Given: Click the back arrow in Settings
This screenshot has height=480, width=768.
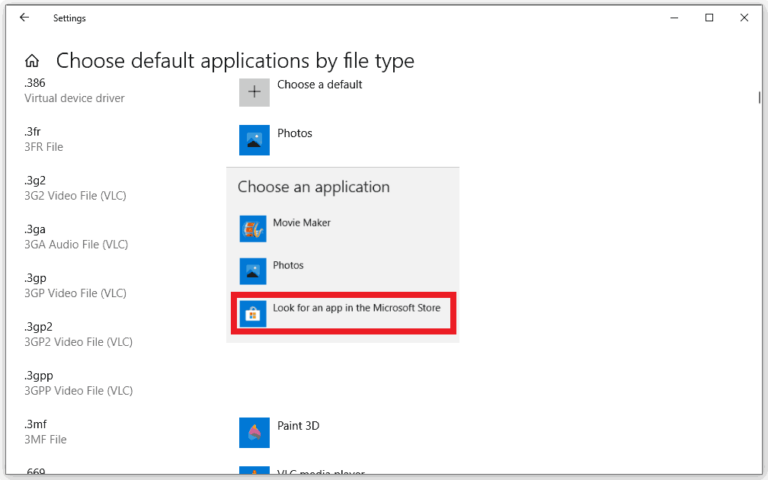Looking at the screenshot, I should [x=24, y=17].
